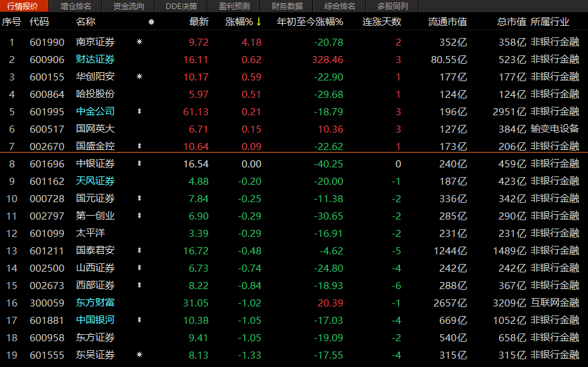Screen dimensions: 588x367
Task: Sort by 所属行业 column header
Action: click(x=550, y=22)
